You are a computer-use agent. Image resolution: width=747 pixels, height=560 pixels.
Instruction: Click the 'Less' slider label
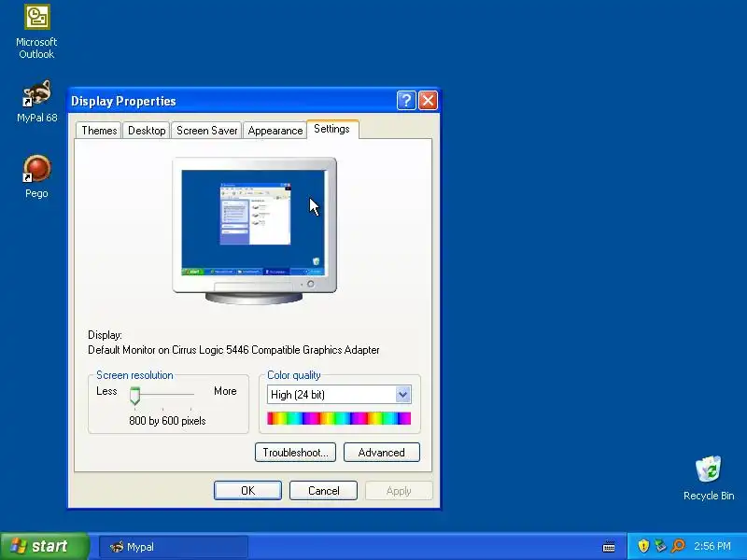[x=106, y=391]
